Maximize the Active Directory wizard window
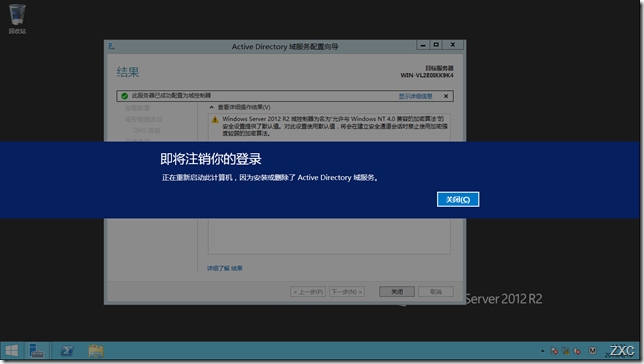Image resolution: width=644 pixels, height=364 pixels. point(436,44)
